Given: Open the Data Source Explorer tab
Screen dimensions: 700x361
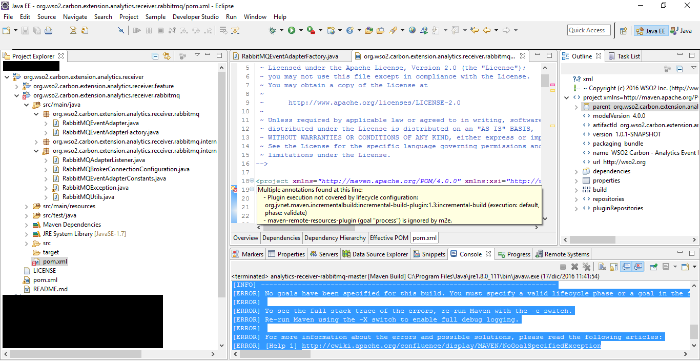Looking at the screenshot, I should [375, 254].
